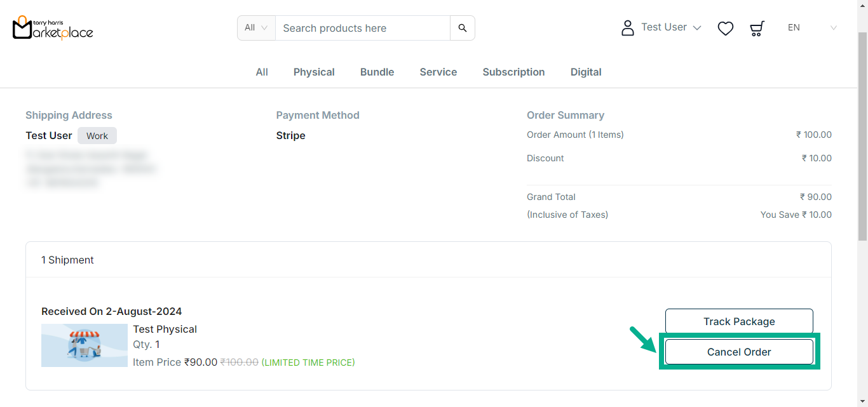
Task: Switch to the Physical category tab
Action: pos(314,72)
